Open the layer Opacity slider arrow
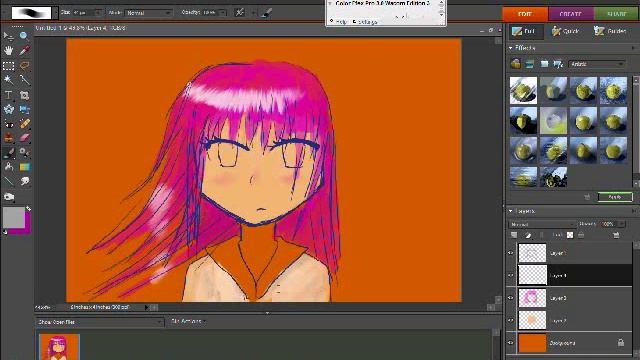The image size is (640, 360). click(621, 224)
